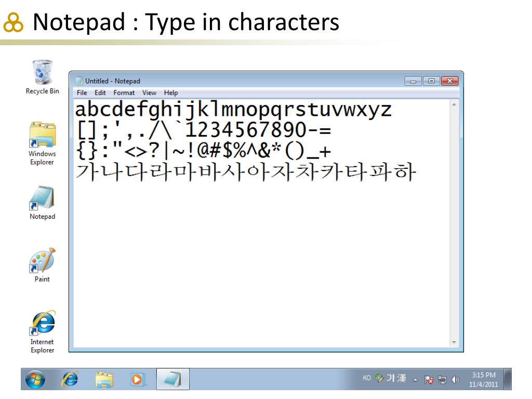Click the 漢 Hanja conversion button
532x399 pixels.
point(402,378)
